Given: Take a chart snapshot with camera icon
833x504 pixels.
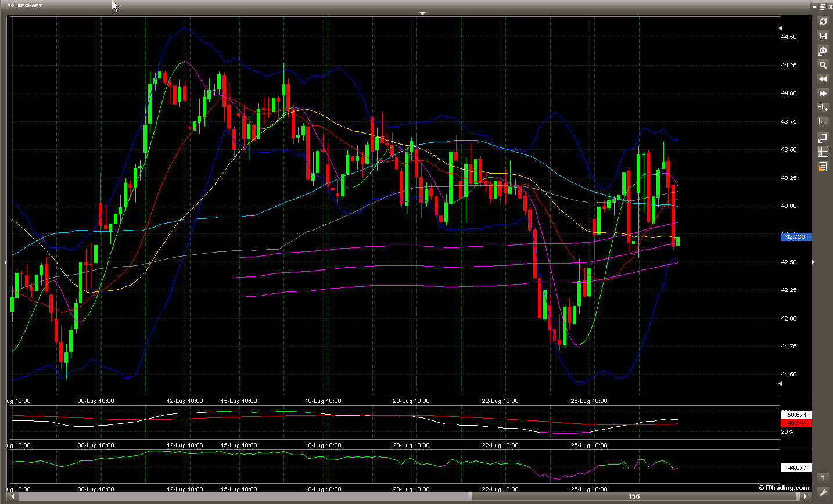Looking at the screenshot, I should 823,51.
